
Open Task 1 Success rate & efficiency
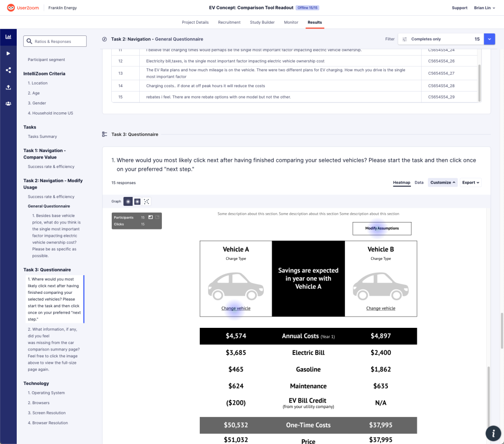coord(51,166)
